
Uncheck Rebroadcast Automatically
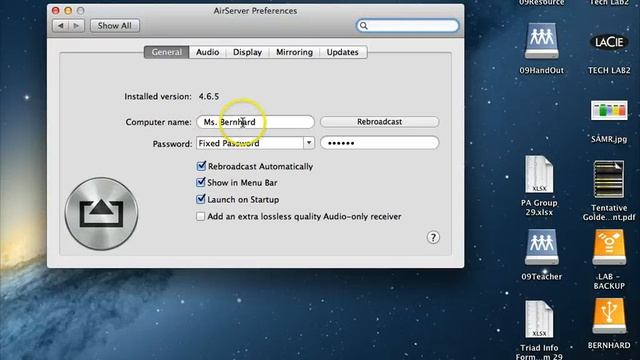[201, 166]
